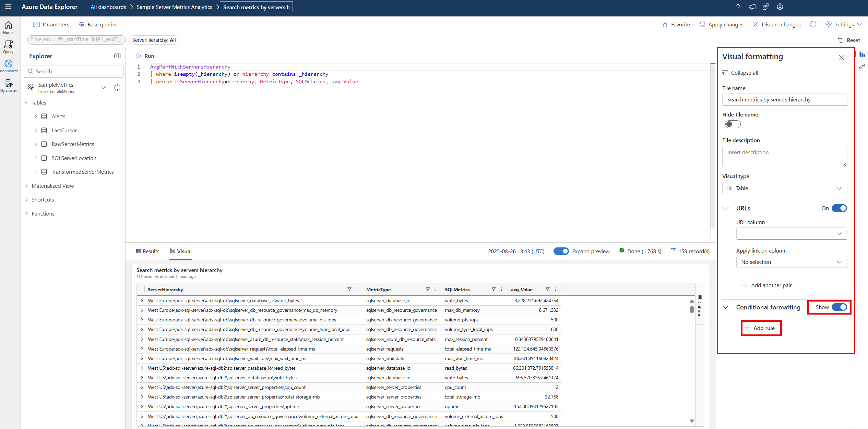Select Dashboards in the left sidebar
The image size is (868, 429).
point(8,65)
